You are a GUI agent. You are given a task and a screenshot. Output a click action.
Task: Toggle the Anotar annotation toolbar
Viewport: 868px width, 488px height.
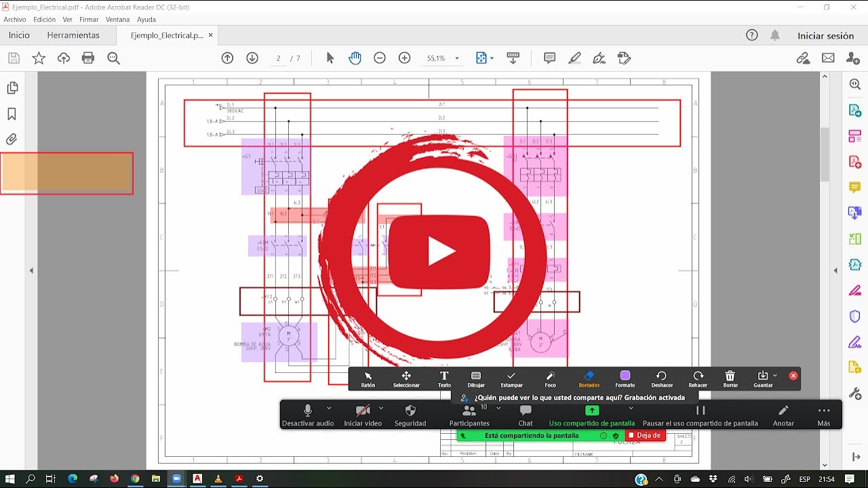(783, 415)
